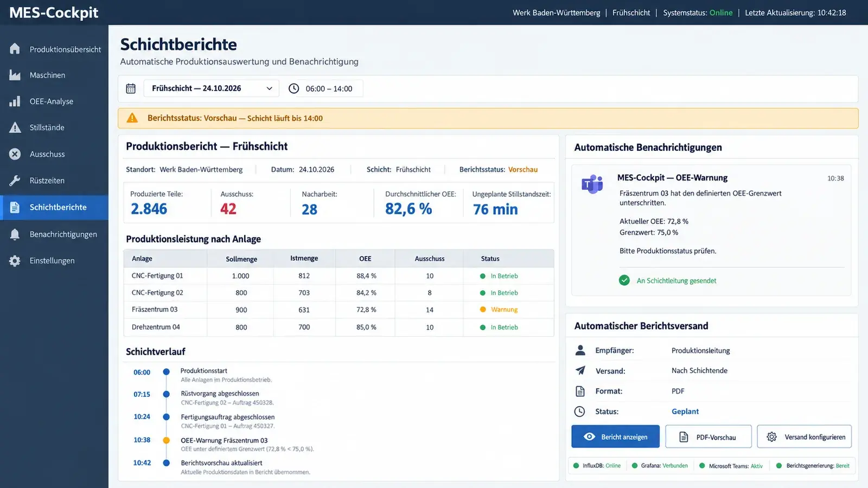Viewport: 868px width, 488px height.
Task: Open Stillstände in the sidebar
Action: [x=54, y=127]
